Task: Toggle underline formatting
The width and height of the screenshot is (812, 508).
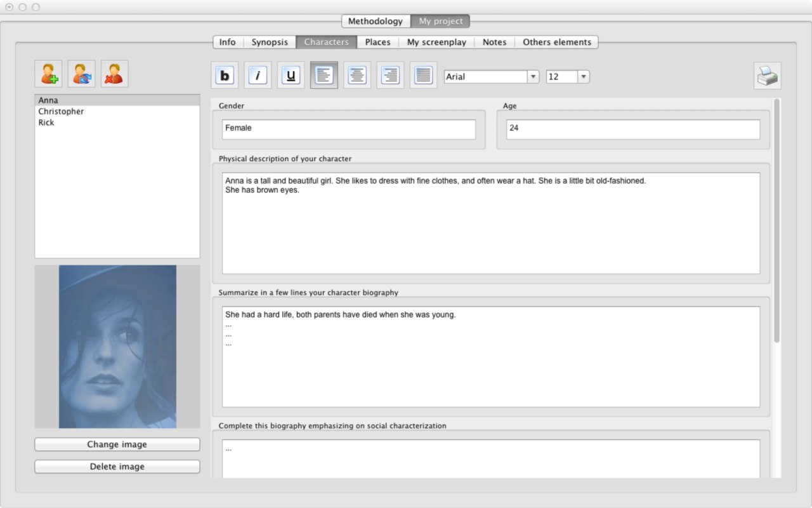Action: (x=291, y=76)
